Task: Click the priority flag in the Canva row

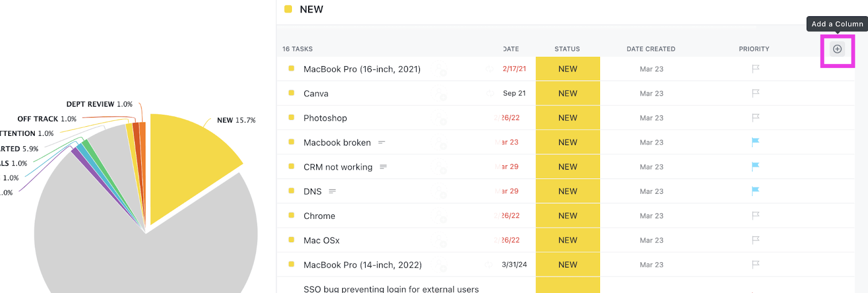Action: click(755, 93)
